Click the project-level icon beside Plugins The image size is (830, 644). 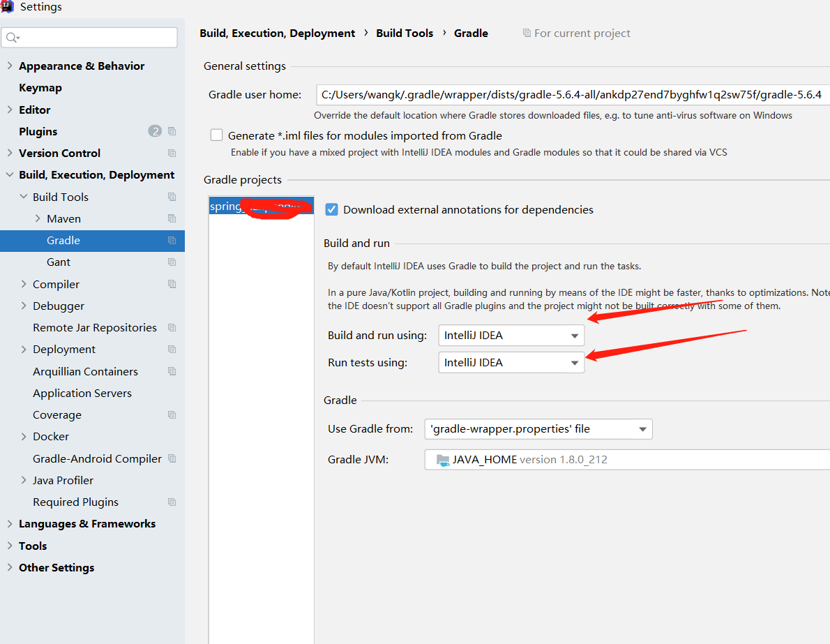[172, 131]
